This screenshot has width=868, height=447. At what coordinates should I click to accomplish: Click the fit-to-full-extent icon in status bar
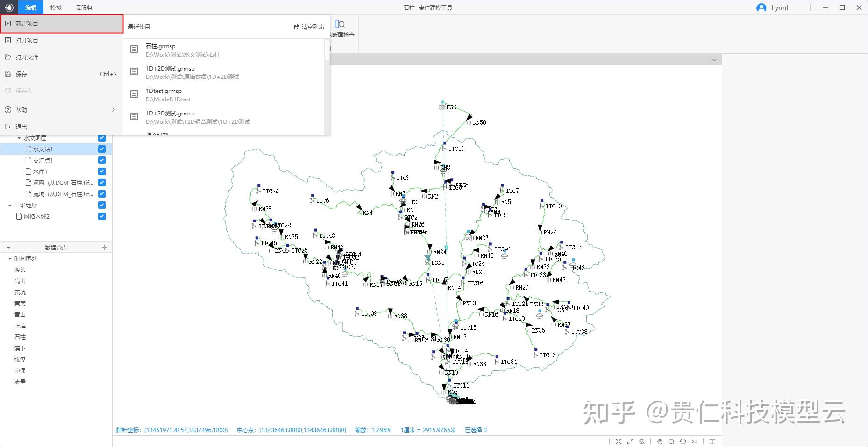coord(619,441)
